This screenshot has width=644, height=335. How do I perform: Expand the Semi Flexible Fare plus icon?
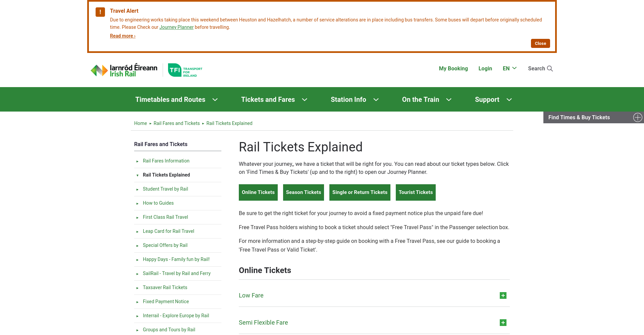503,323
